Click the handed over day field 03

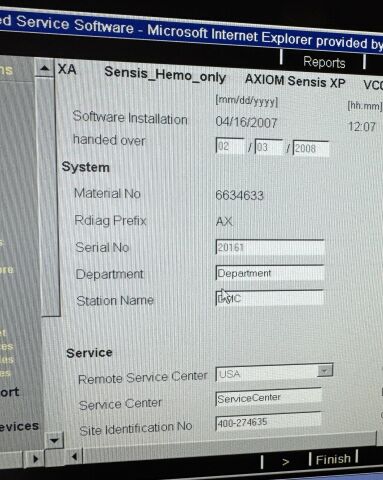[269, 147]
